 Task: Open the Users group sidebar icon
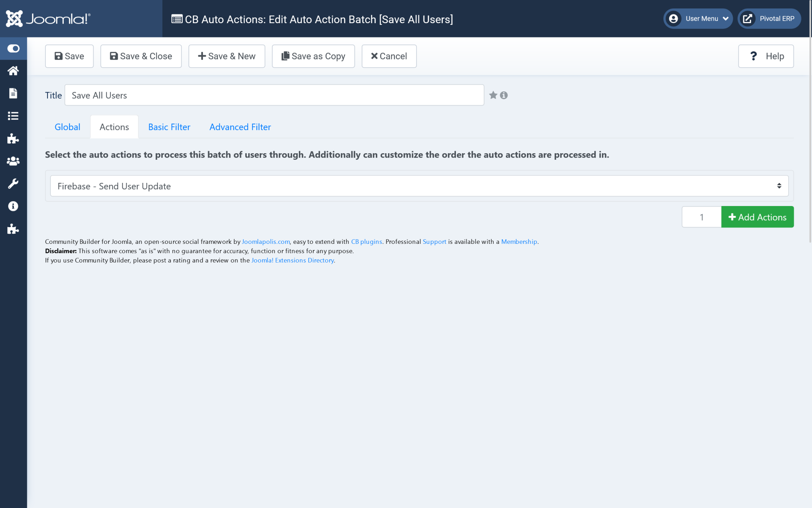coord(13,161)
